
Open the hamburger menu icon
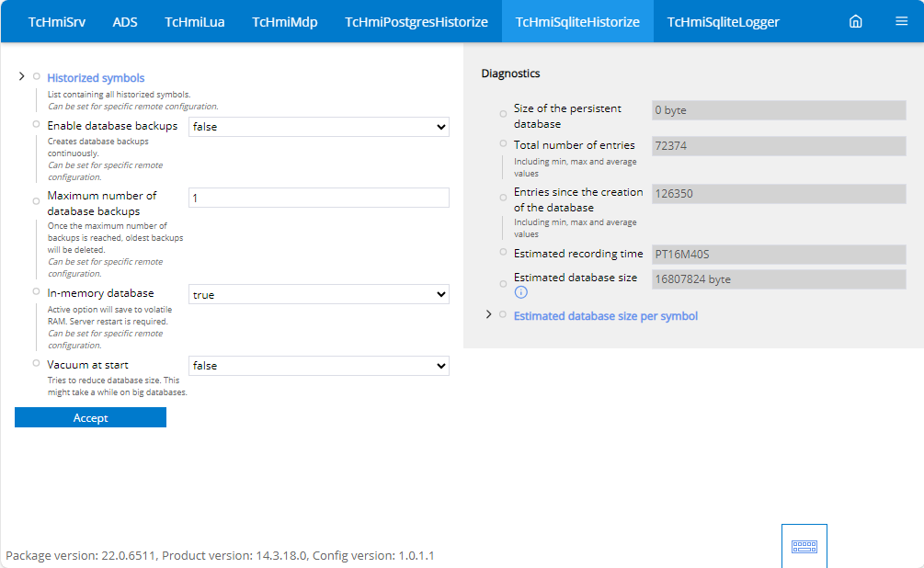pyautogui.click(x=901, y=21)
